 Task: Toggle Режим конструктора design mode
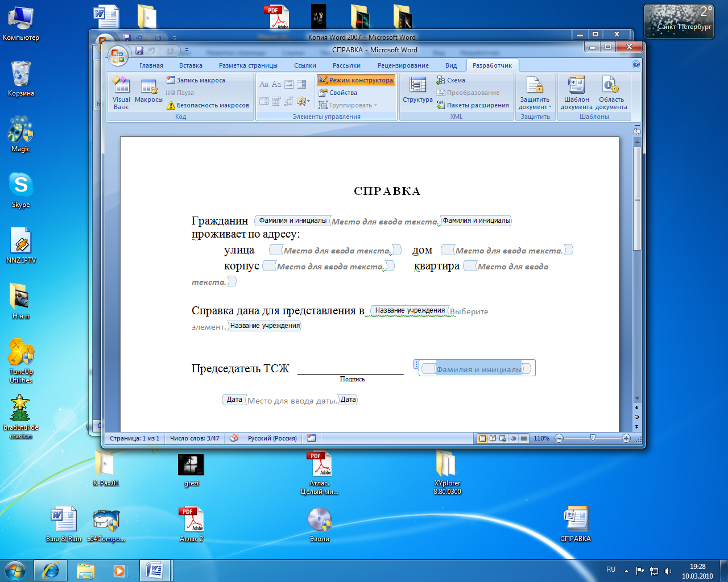(356, 80)
